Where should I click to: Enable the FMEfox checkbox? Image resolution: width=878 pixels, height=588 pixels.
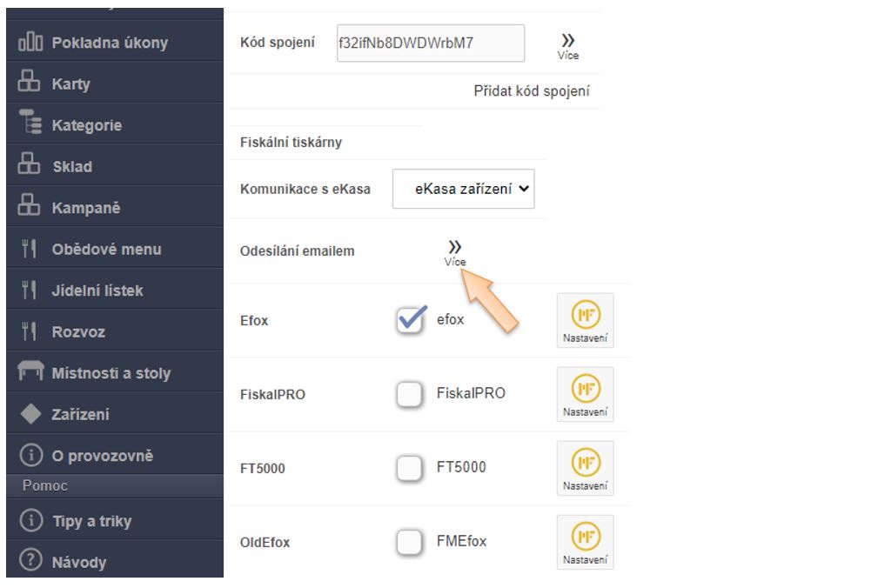(409, 542)
